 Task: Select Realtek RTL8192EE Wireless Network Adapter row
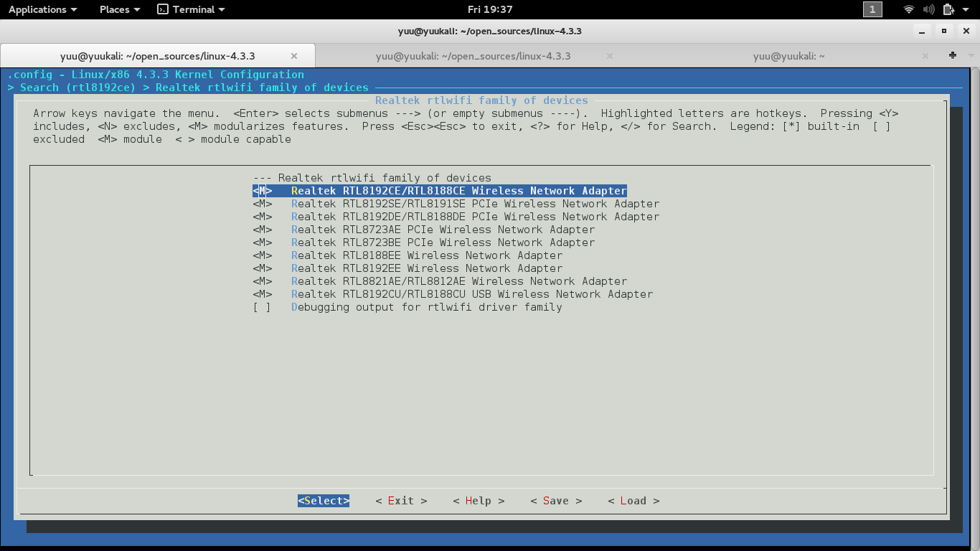[x=407, y=268]
